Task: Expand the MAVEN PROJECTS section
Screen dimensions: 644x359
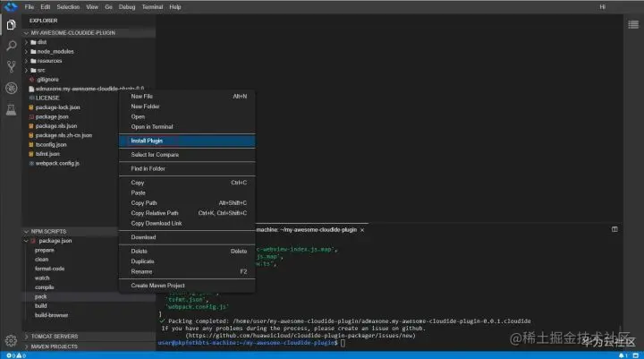Action: coord(26,346)
